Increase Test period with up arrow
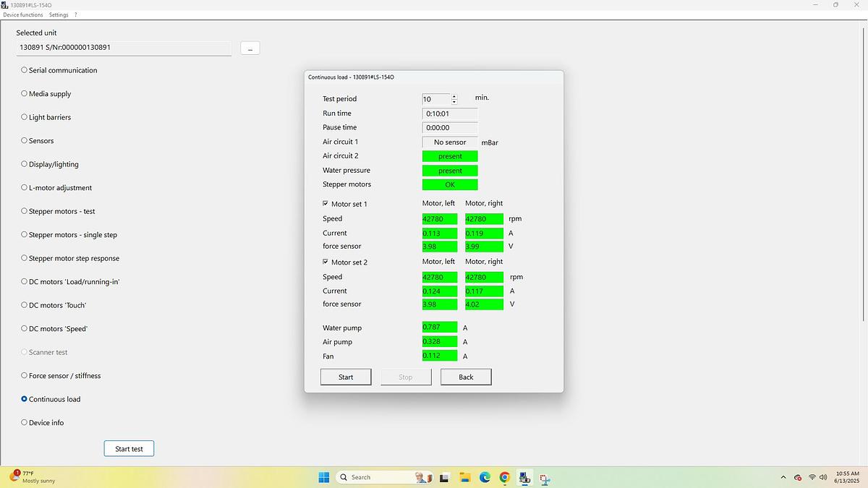This screenshot has height=488, width=868. click(454, 96)
